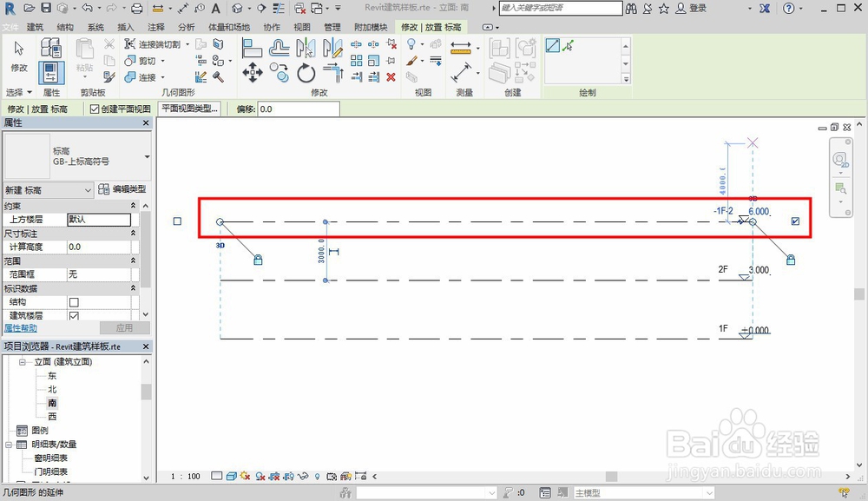Open Help with the question mark icon
This screenshot has height=501, width=868.
pos(789,9)
